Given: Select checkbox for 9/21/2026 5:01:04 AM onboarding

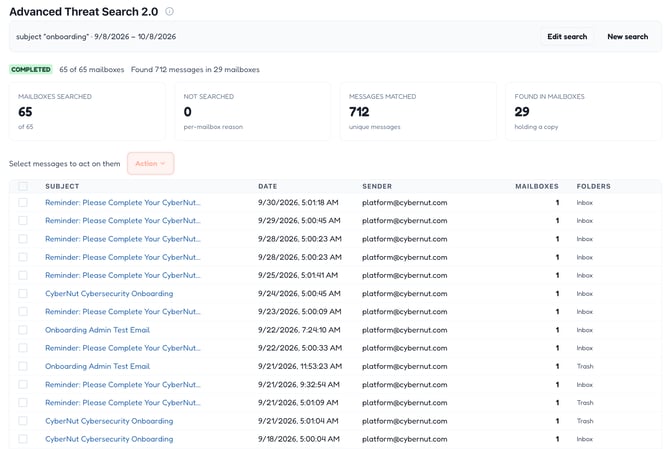Looking at the screenshot, I should [x=23, y=421].
